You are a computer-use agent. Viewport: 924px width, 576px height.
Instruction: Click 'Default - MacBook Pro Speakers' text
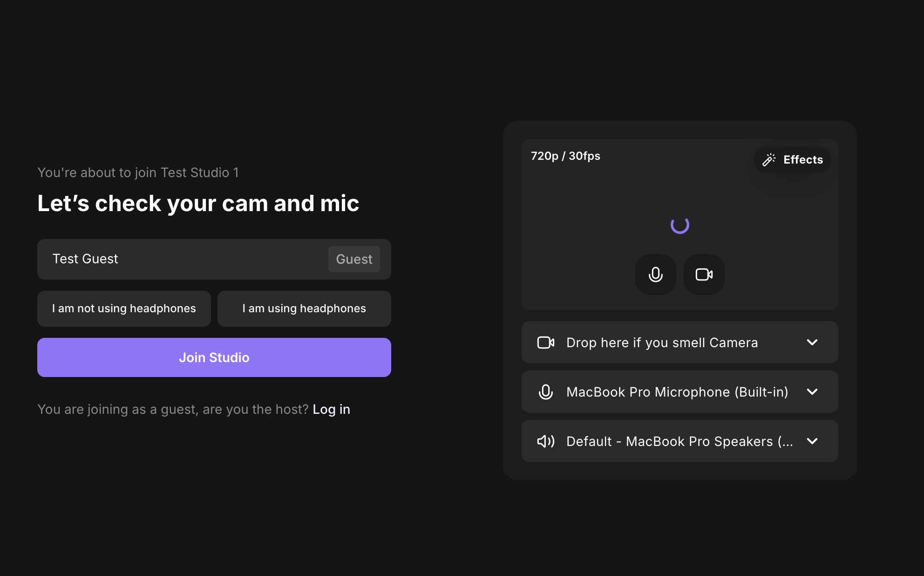coord(679,441)
